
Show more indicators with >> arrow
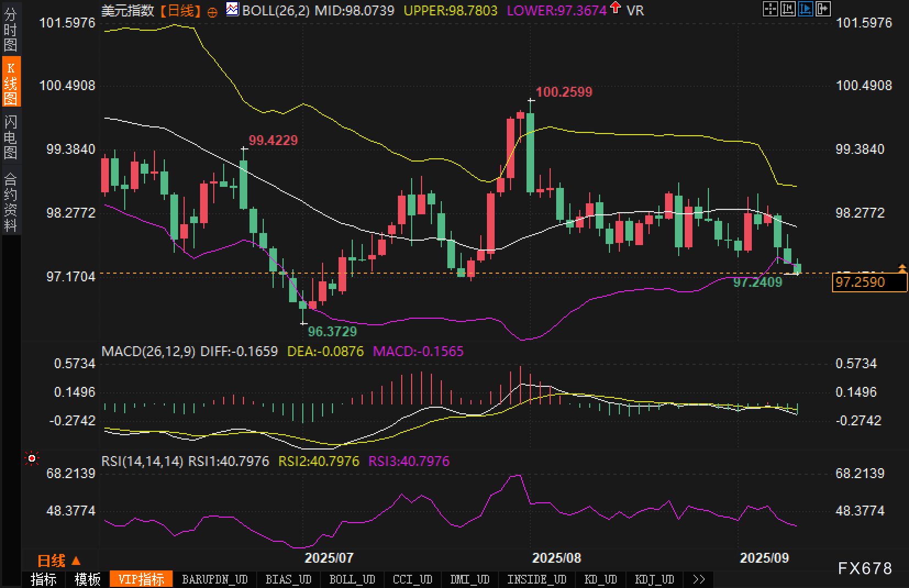pos(699,579)
